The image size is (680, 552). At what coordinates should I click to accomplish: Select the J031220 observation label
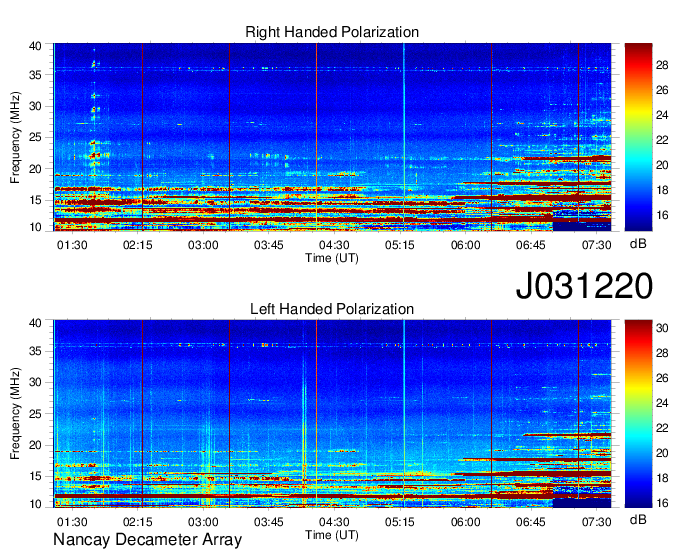click(x=584, y=285)
